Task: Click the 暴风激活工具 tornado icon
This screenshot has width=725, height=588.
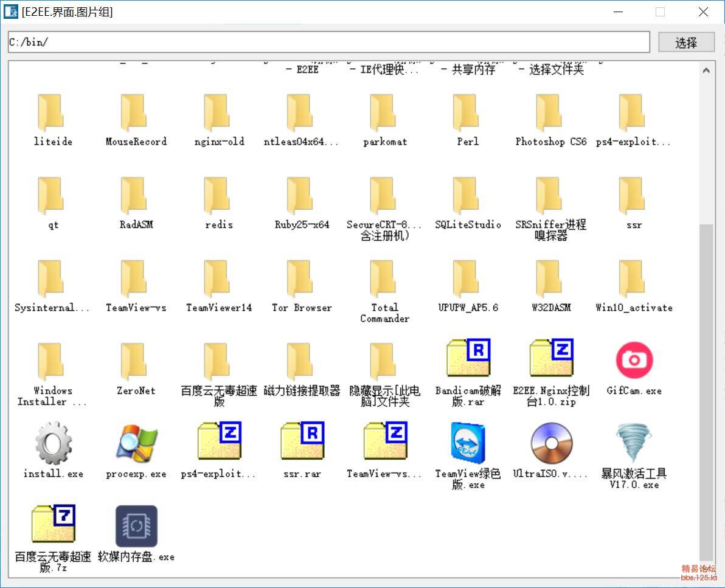Action: pyautogui.click(x=633, y=443)
